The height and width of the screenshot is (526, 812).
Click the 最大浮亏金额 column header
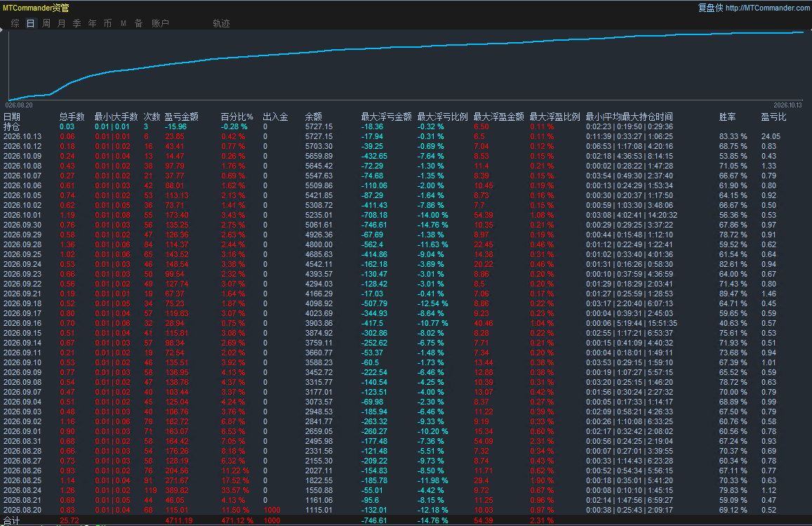click(386, 117)
